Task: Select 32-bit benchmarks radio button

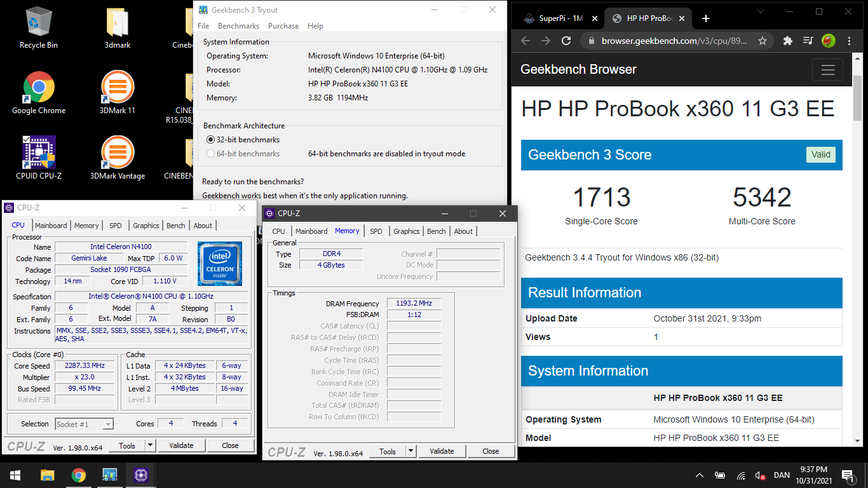Action: tap(211, 140)
